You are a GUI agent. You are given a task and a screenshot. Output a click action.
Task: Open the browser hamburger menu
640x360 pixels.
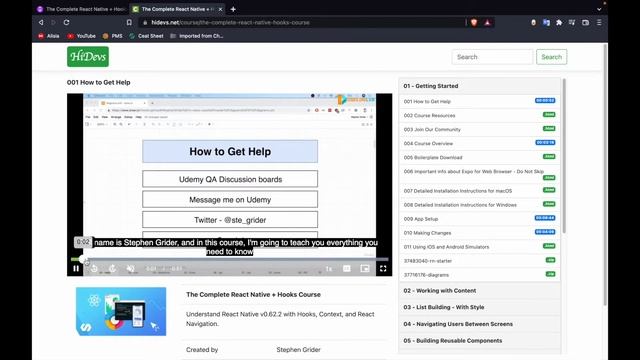(x=599, y=22)
